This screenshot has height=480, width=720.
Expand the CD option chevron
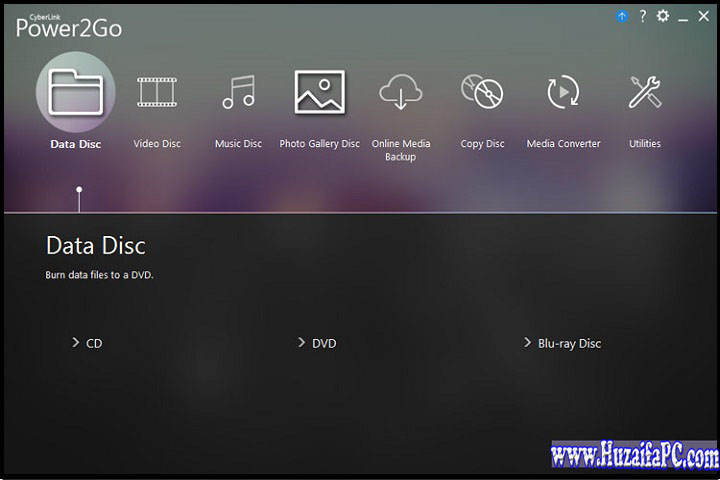pos(75,342)
